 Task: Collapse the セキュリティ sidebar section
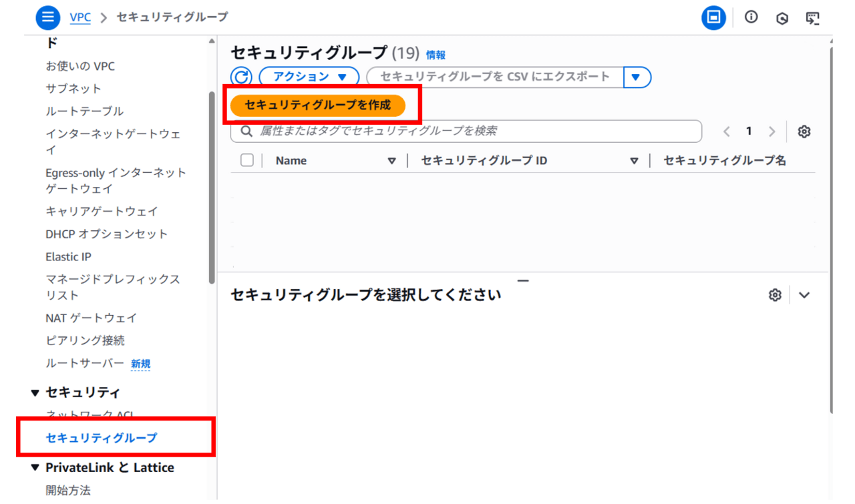point(35,393)
